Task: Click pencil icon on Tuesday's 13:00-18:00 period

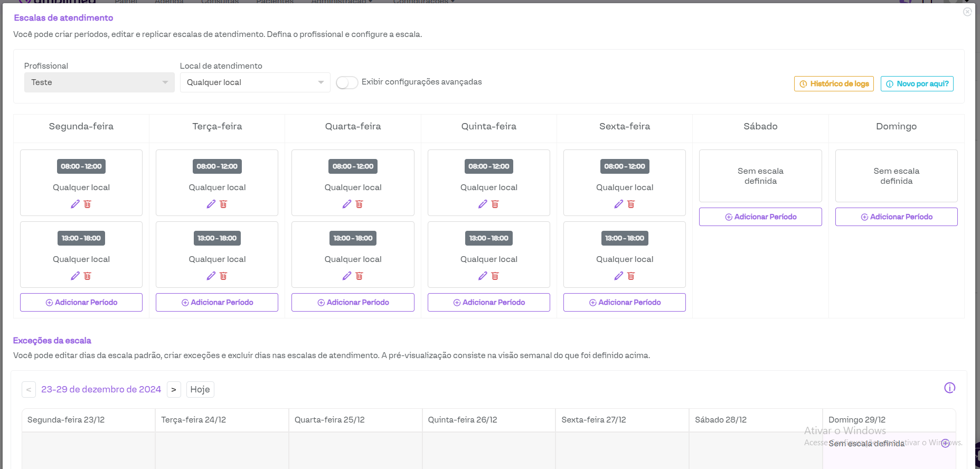Action: [x=211, y=276]
